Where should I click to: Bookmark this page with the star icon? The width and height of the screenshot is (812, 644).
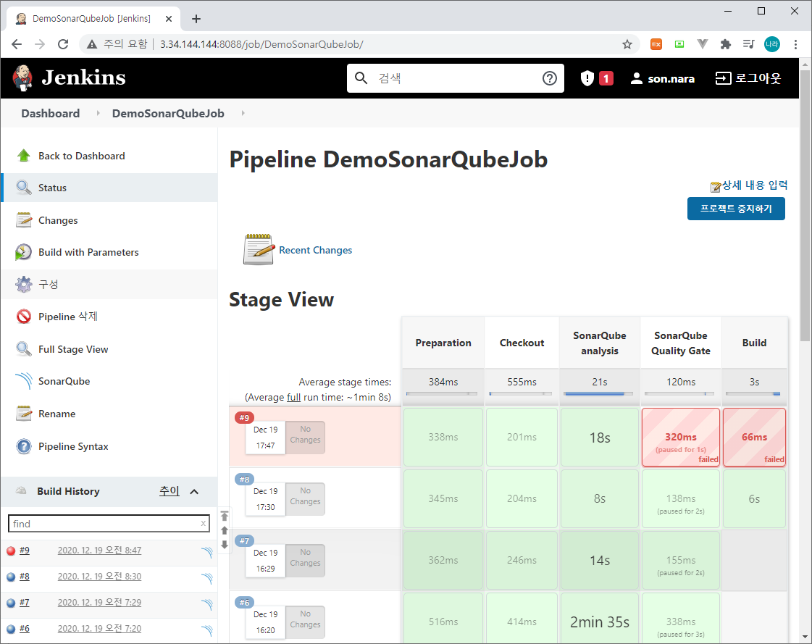pyautogui.click(x=627, y=45)
